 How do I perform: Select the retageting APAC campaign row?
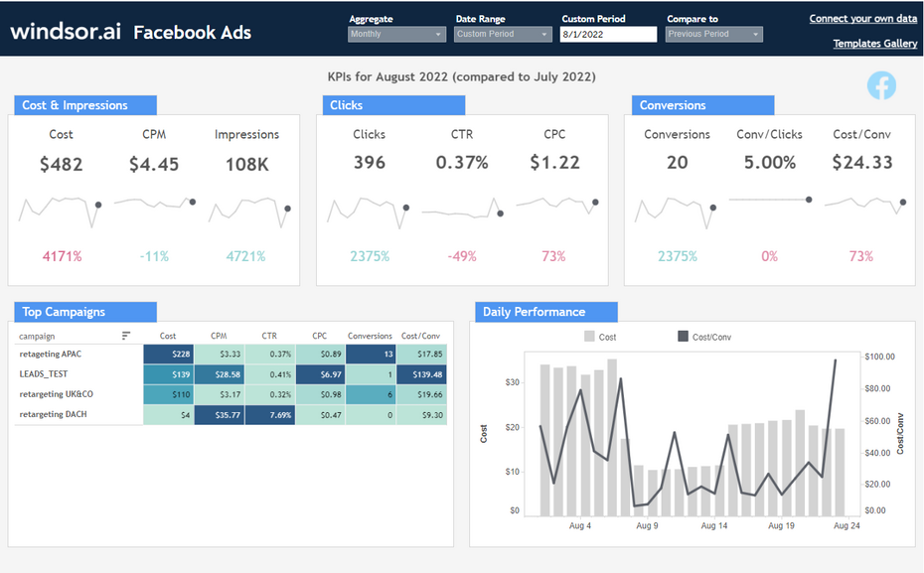click(x=231, y=354)
